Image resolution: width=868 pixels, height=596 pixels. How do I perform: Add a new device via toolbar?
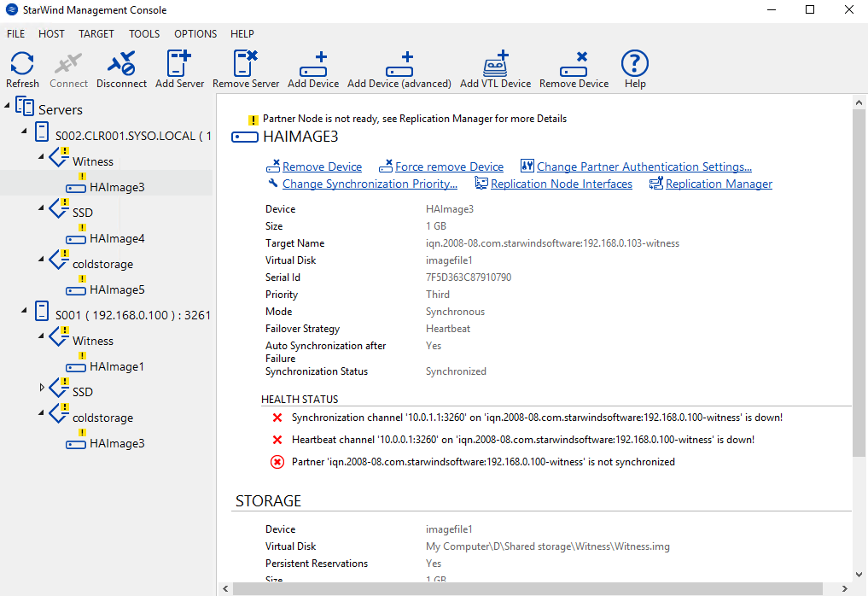click(313, 69)
